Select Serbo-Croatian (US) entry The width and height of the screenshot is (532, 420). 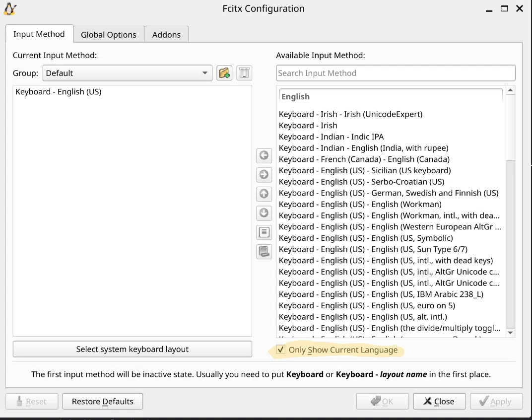[391, 181]
